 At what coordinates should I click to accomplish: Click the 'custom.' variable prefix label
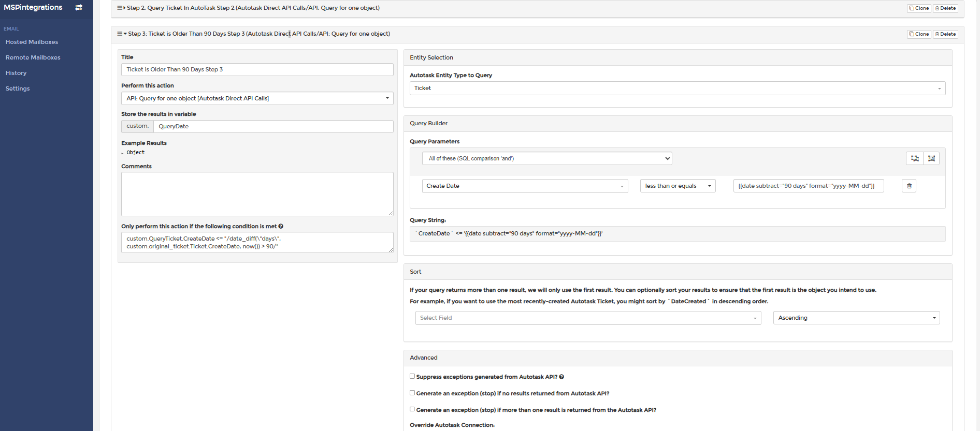pyautogui.click(x=137, y=126)
